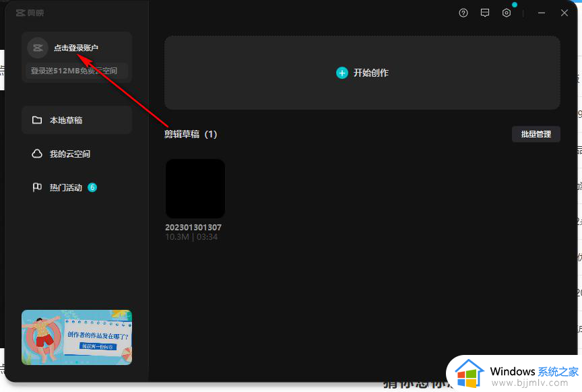Image resolution: width=582 pixels, height=392 pixels.
Task: Minimize the Jianying window
Action: pos(542,13)
